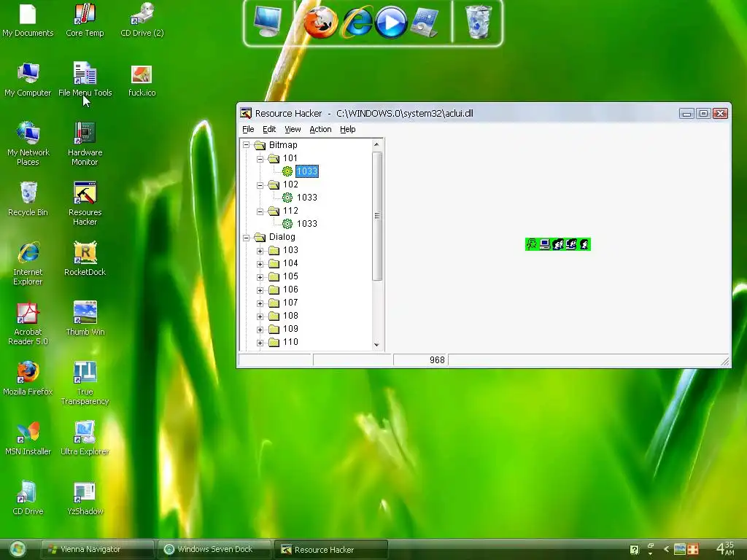Open the Start orb menu
This screenshot has height=560, width=747.
[18, 550]
